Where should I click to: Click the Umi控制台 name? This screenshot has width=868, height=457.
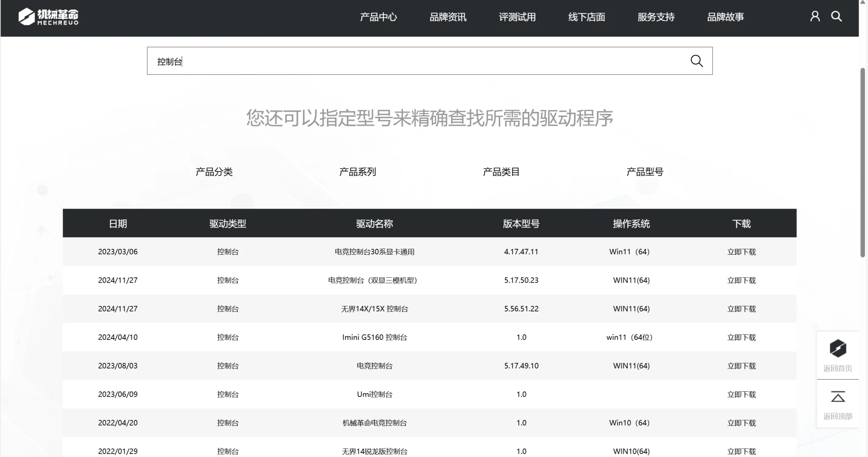(375, 394)
